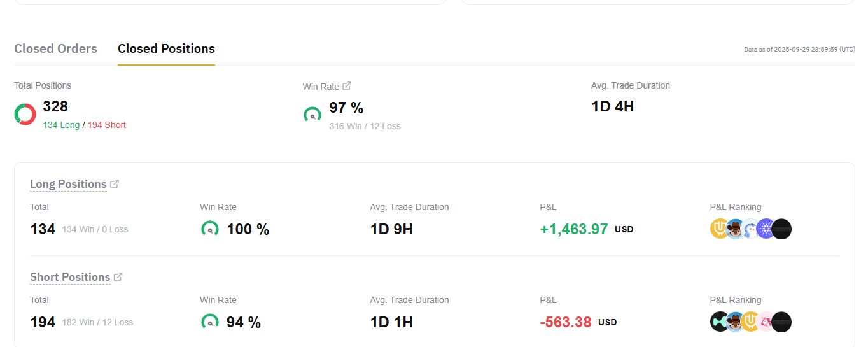Viewport: 868px width, 347px height.
Task: Click the teal-on-black coin in Short P&L Ranking
Action: 720,322
